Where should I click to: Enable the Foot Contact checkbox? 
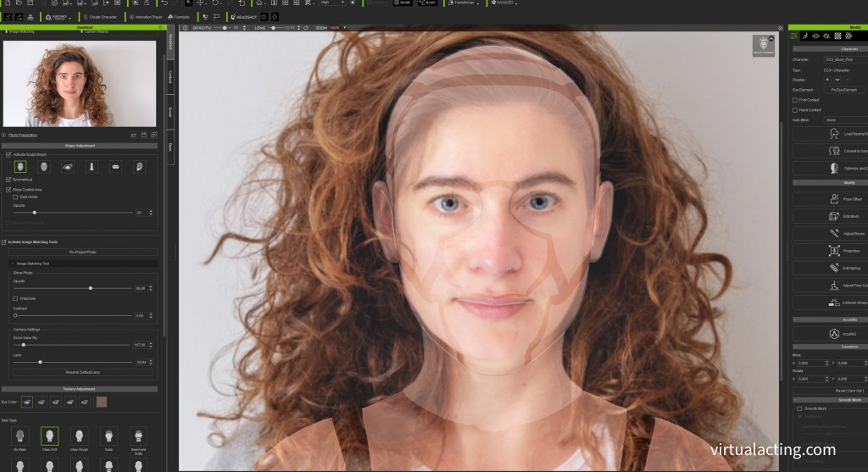point(795,100)
